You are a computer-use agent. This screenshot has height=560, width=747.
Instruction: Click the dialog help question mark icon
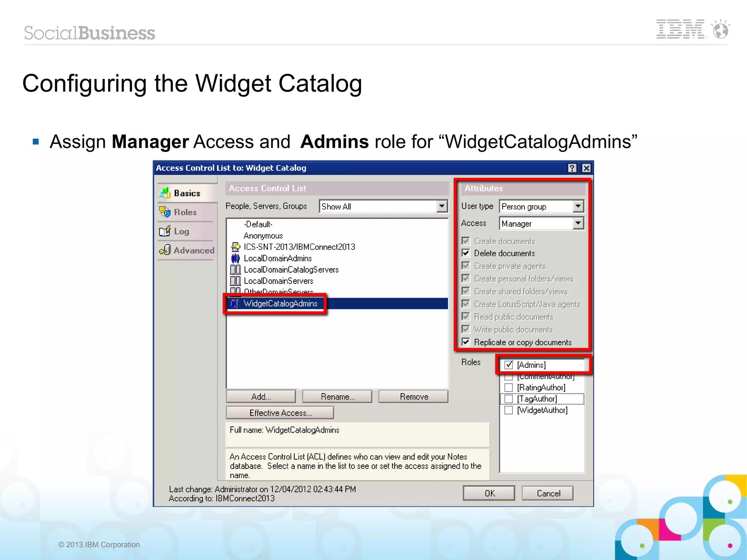pos(572,168)
